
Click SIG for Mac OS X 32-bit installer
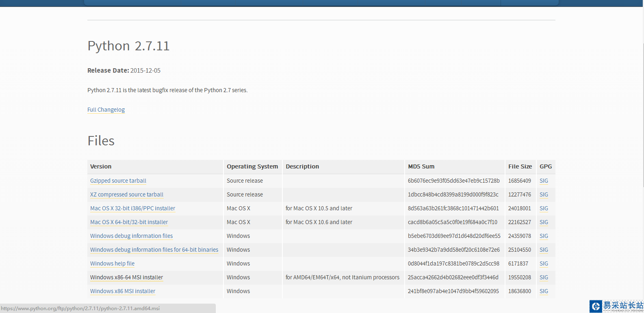[x=544, y=208]
